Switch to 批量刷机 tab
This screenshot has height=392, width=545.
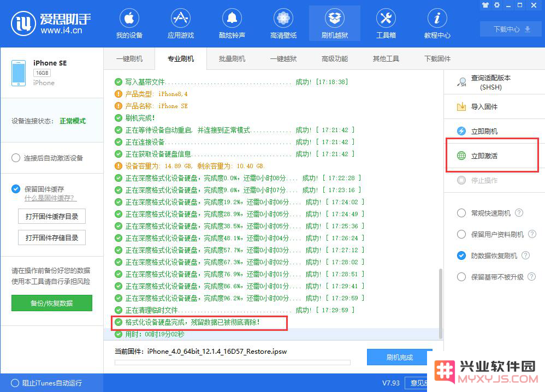[x=232, y=59]
